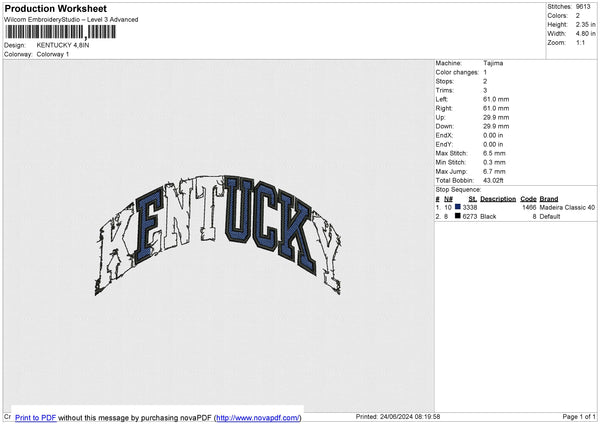This screenshot has height=424, width=600.
Task: Click the Zoom value 1:1
Action: pyautogui.click(x=580, y=43)
